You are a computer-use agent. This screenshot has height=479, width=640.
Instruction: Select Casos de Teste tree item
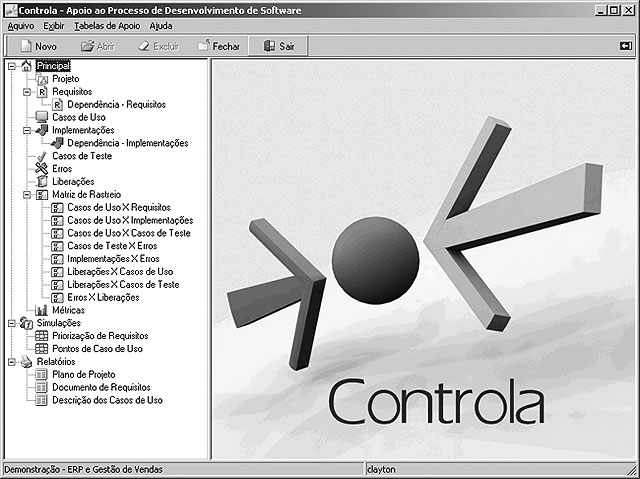tap(82, 156)
